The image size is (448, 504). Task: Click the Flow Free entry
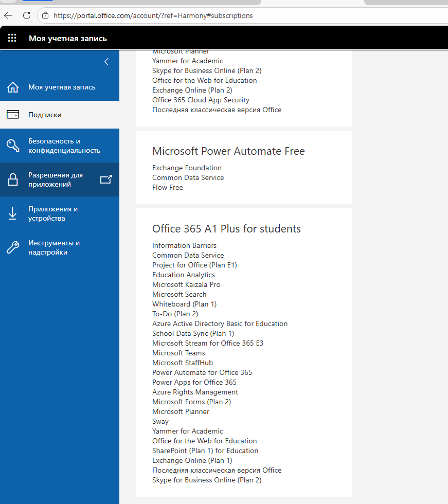coord(168,187)
